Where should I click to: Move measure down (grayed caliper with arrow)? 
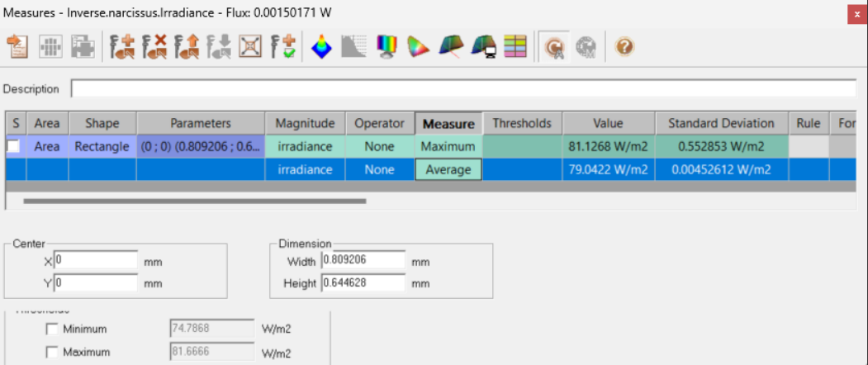click(218, 46)
